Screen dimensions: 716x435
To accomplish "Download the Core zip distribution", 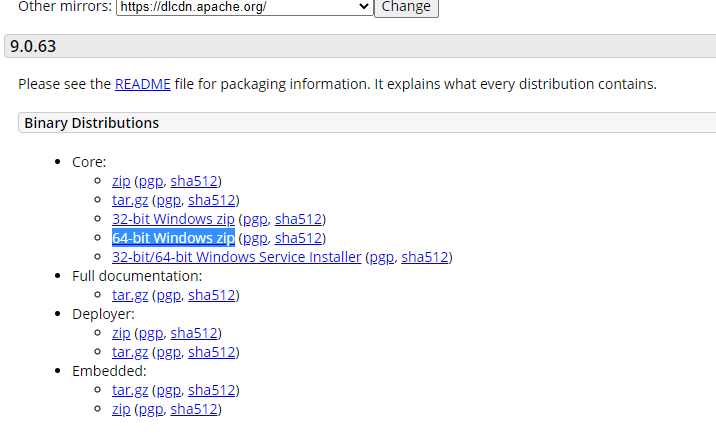I will (121, 181).
